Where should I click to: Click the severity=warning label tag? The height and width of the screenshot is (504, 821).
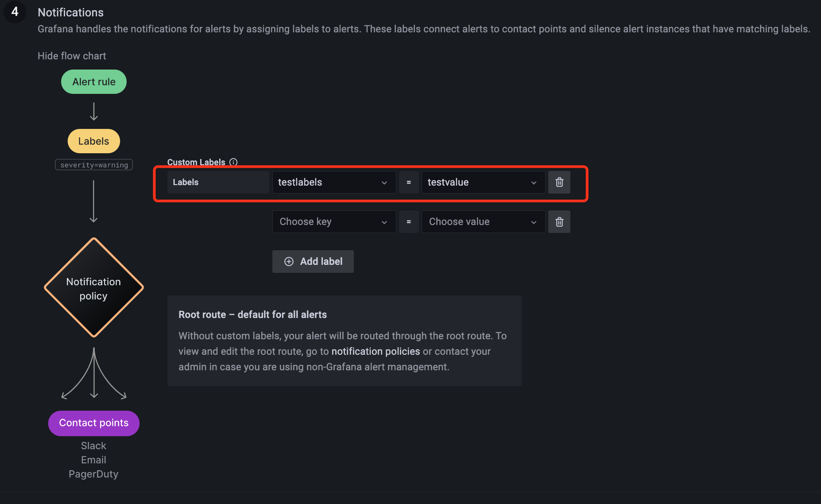tap(94, 165)
